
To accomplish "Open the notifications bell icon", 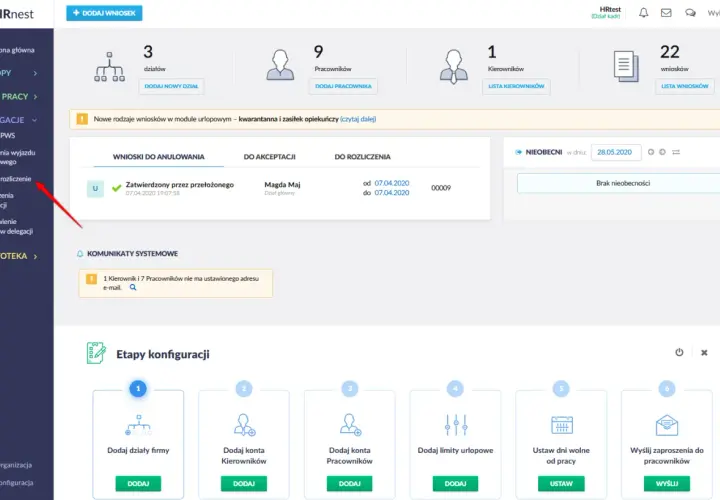I will 644,13.
